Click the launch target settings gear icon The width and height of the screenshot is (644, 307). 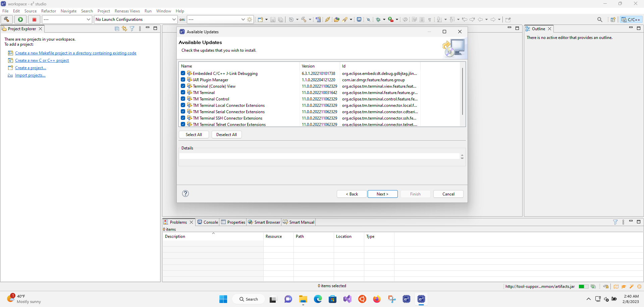(x=250, y=19)
